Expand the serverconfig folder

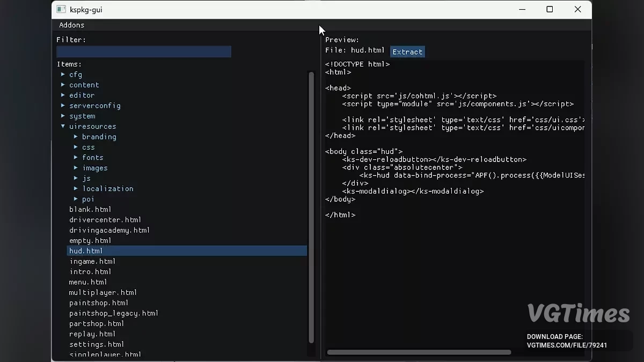click(94, 106)
